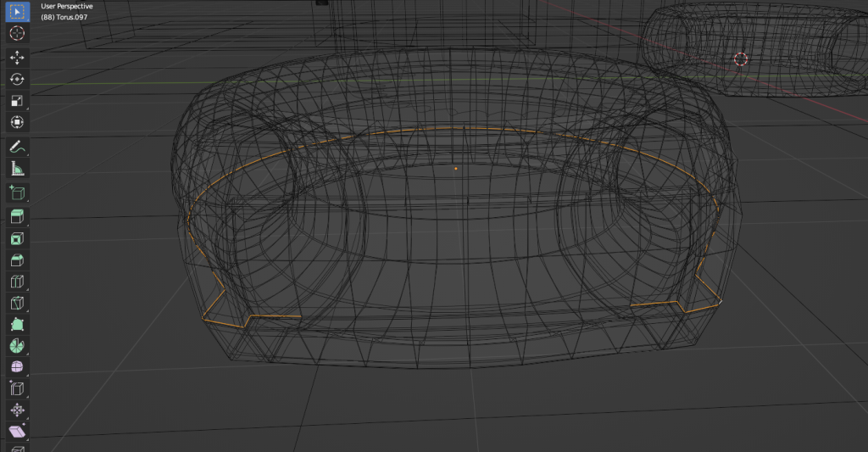Choose the Extrude Region tool
This screenshot has width=868, height=452.
click(x=17, y=217)
